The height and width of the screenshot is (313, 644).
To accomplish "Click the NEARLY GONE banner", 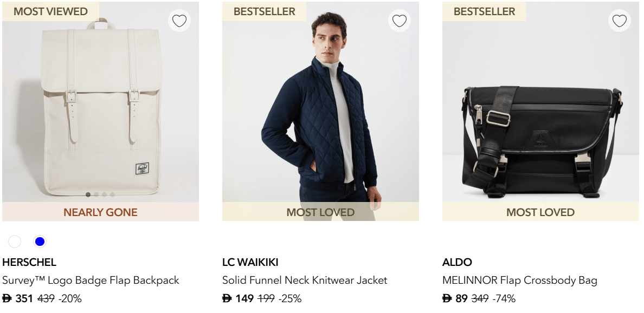I will pyautogui.click(x=100, y=212).
